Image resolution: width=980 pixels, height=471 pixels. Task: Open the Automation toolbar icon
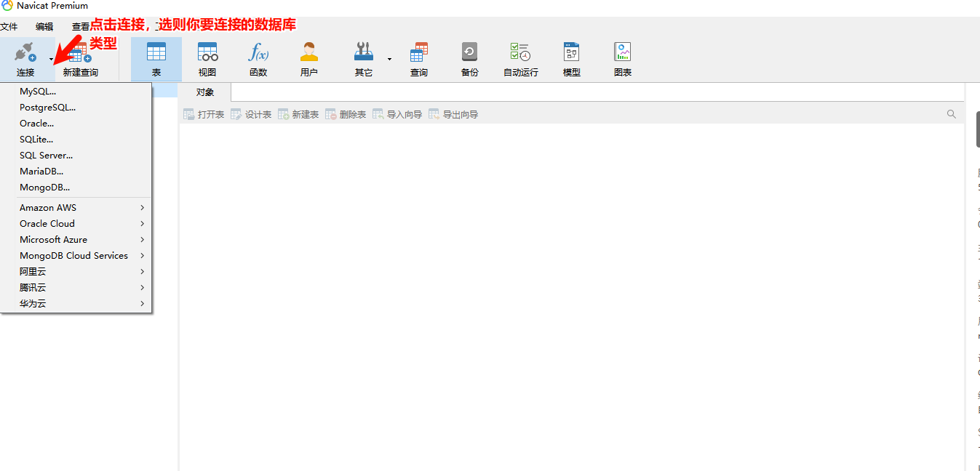click(520, 52)
